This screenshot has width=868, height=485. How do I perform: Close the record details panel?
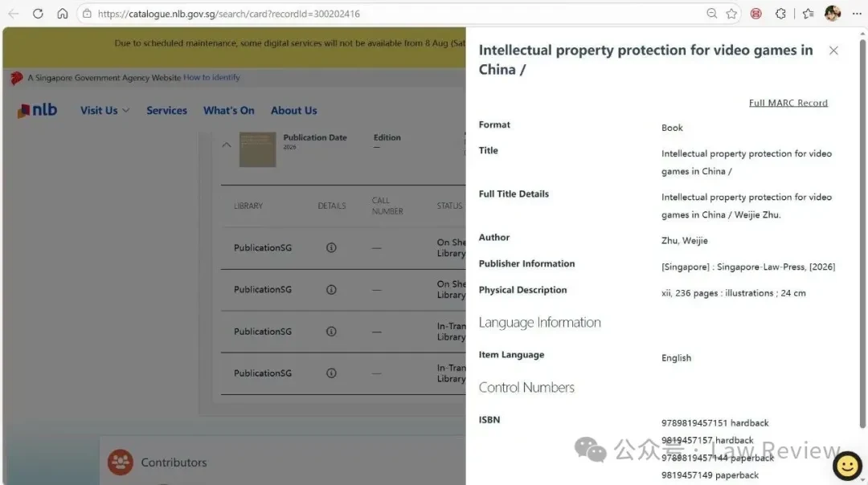coord(833,51)
